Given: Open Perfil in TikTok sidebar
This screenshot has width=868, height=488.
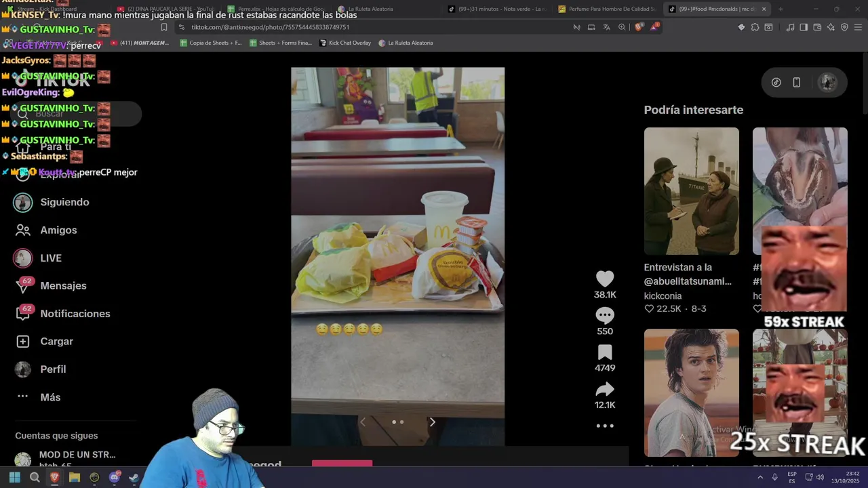Looking at the screenshot, I should pos(53,369).
